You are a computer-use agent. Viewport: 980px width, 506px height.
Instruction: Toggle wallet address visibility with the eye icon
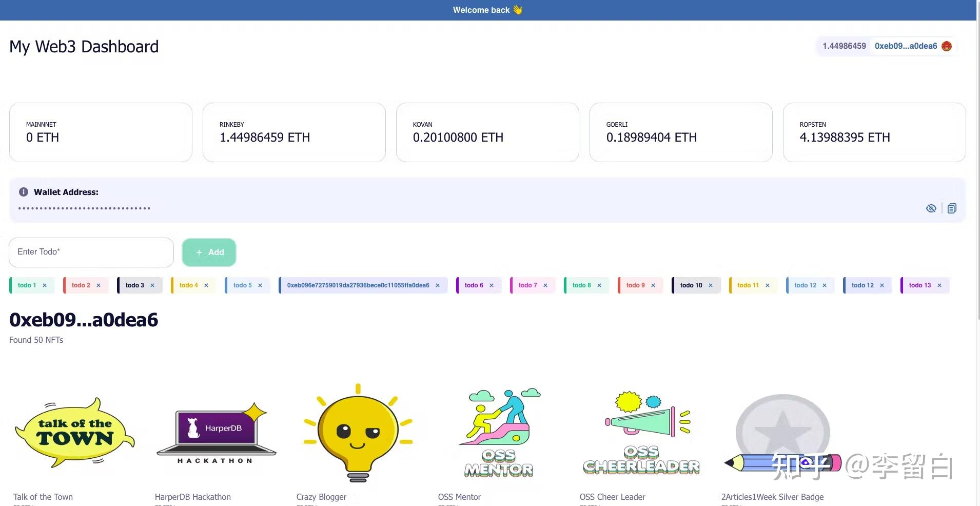coord(931,208)
